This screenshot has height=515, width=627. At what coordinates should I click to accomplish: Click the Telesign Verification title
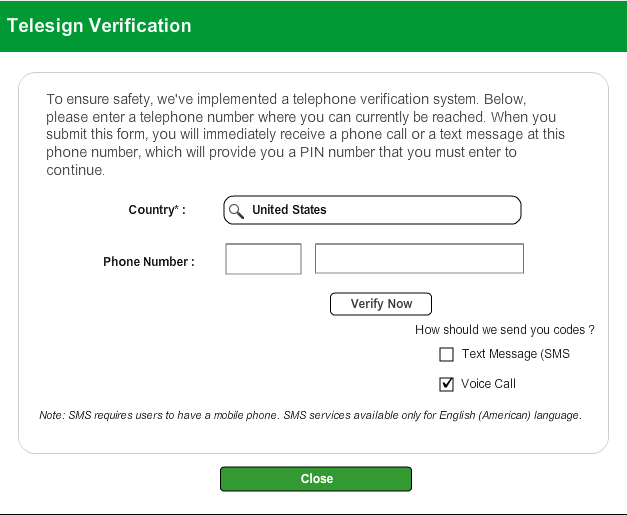(x=99, y=26)
